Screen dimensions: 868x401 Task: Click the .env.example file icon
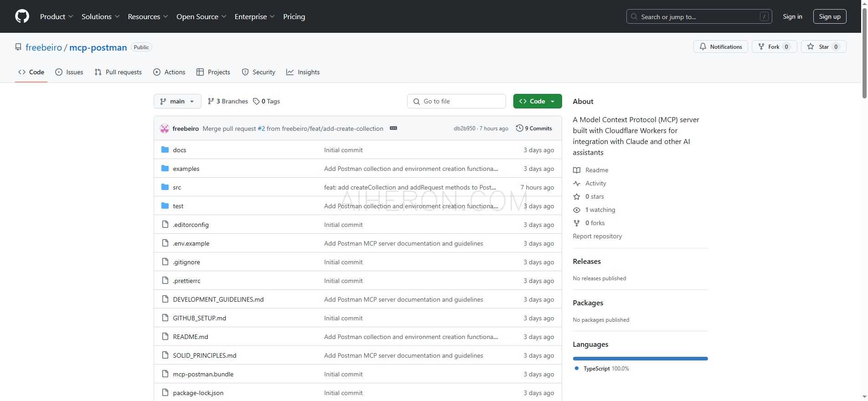[x=165, y=243]
